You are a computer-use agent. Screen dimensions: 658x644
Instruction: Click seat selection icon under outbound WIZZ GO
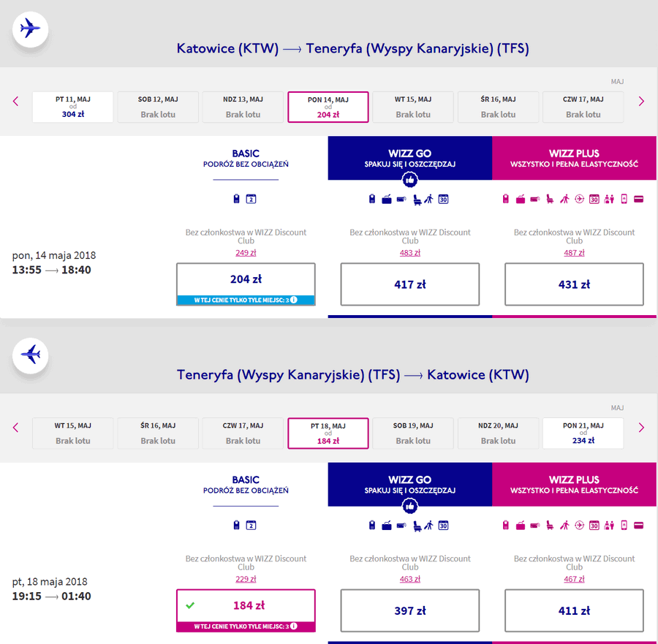point(417,200)
